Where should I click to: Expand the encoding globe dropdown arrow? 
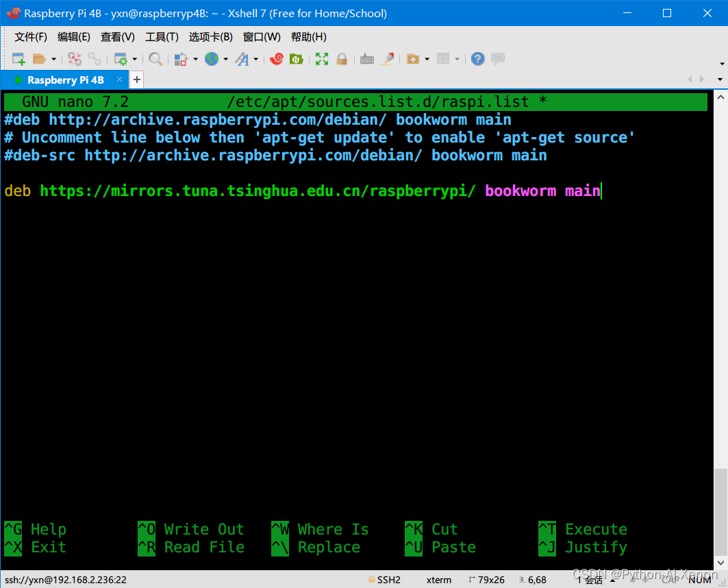point(225,59)
